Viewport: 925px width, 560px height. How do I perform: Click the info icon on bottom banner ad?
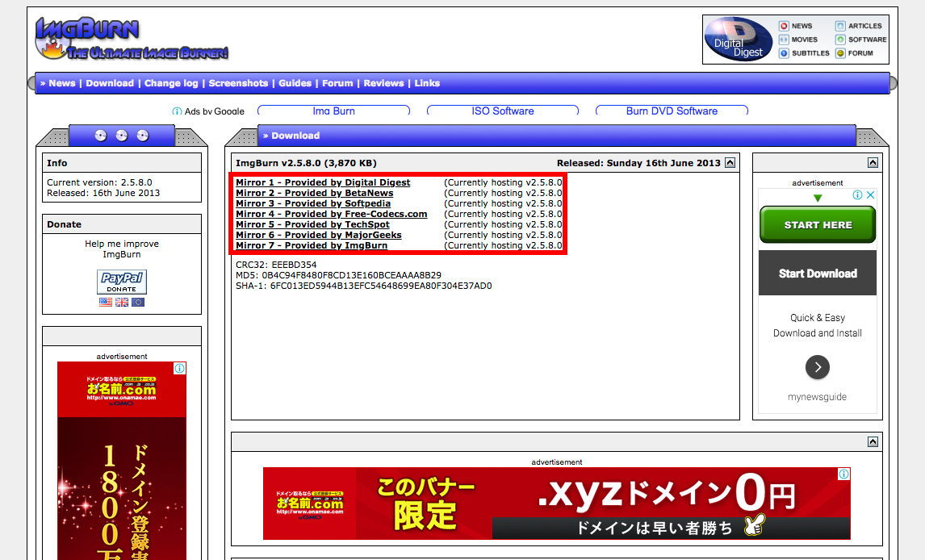click(x=844, y=474)
